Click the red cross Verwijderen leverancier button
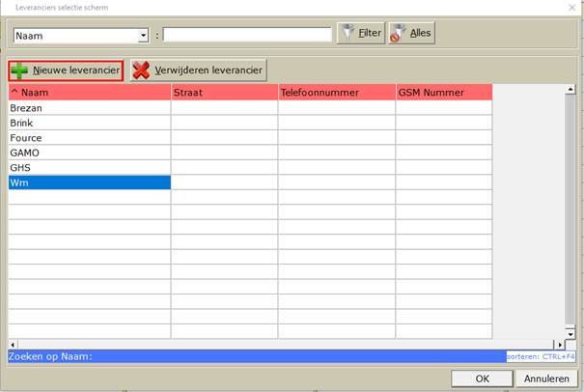 (198, 70)
